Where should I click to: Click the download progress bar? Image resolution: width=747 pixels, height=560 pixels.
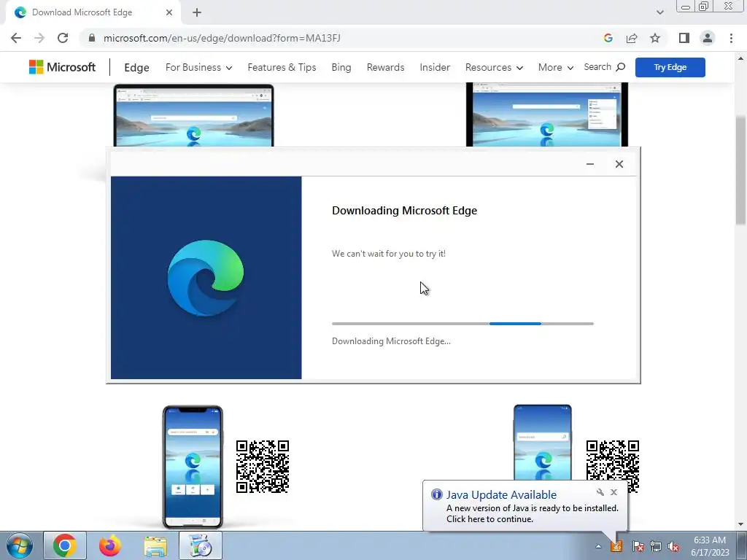[x=462, y=324]
